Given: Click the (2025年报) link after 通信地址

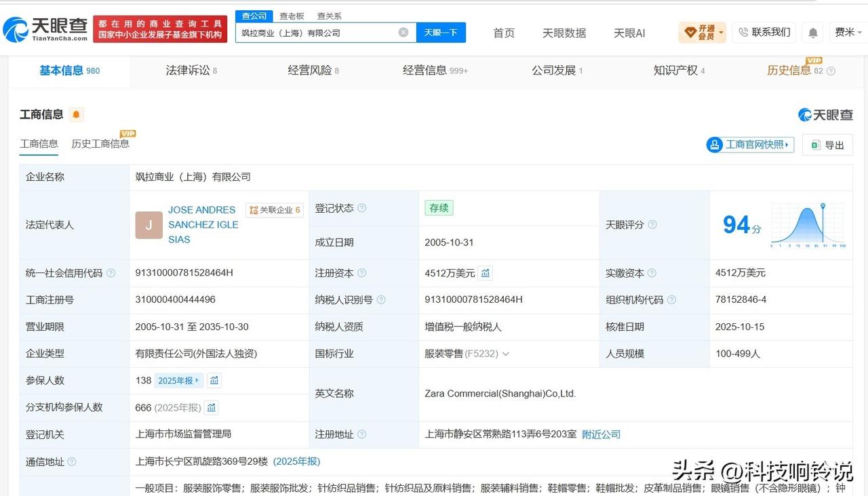Looking at the screenshot, I should click(x=297, y=461).
